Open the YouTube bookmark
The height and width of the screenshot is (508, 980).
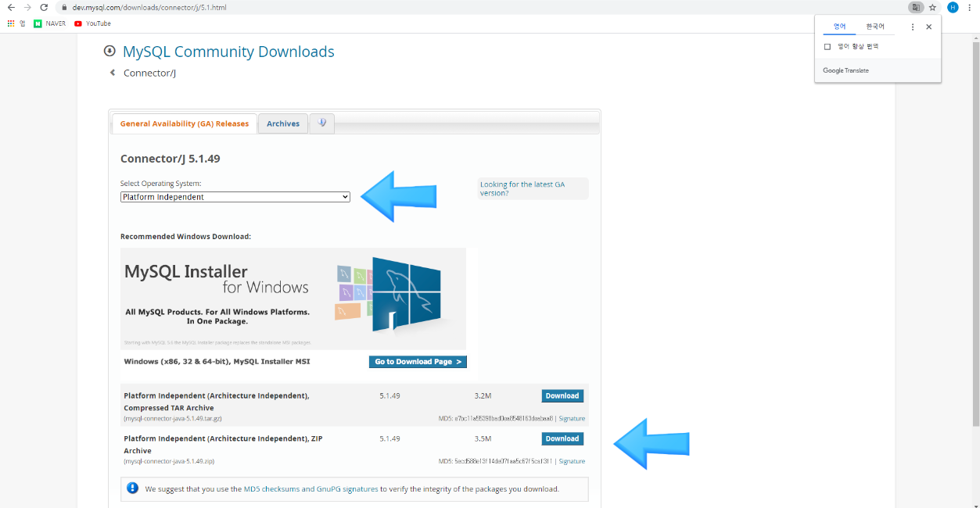[x=92, y=23]
